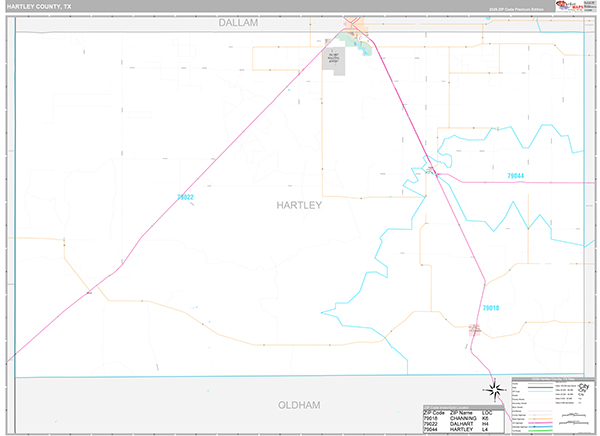The height and width of the screenshot is (436, 600).
Task: Click the Channing town marker
Action: 476,327
